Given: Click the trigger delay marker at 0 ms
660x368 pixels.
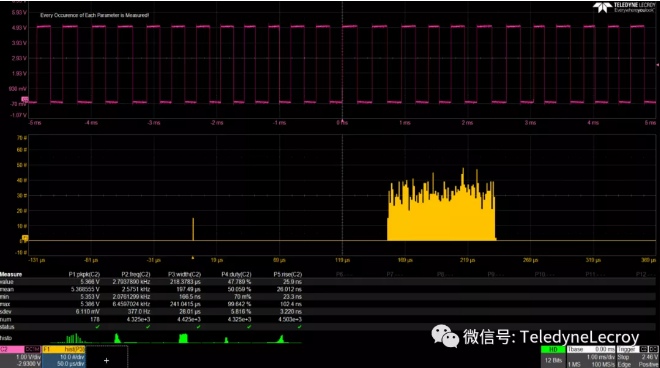Looking at the screenshot, I should (342, 121).
